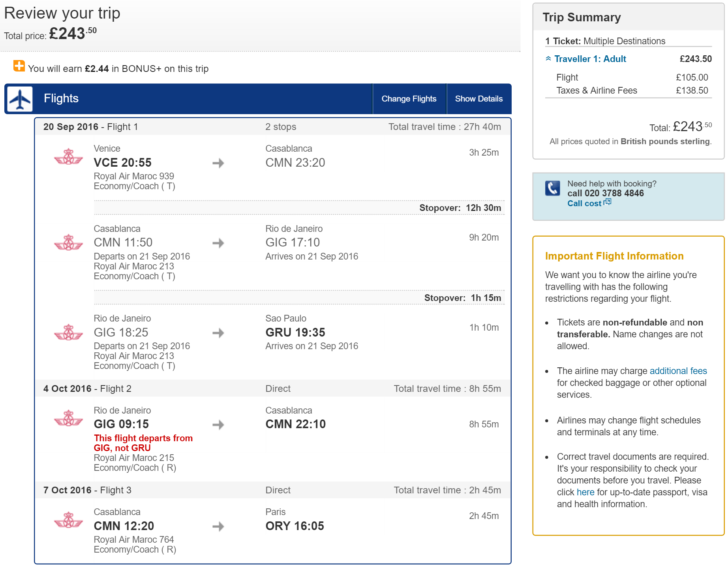Screen dimensions: 728x568
Task: Click Royal Air Maroc logo for VCE flight
Action: 68,157
